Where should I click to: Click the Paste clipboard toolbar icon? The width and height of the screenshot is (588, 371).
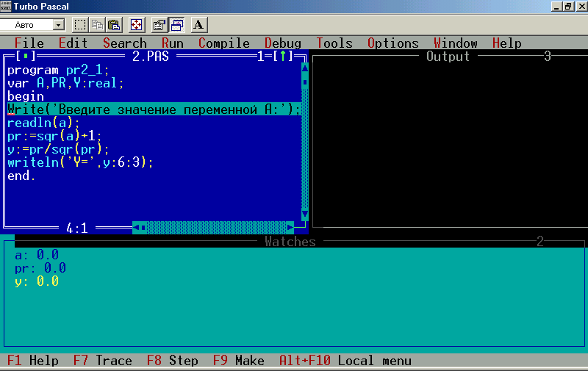coord(114,25)
